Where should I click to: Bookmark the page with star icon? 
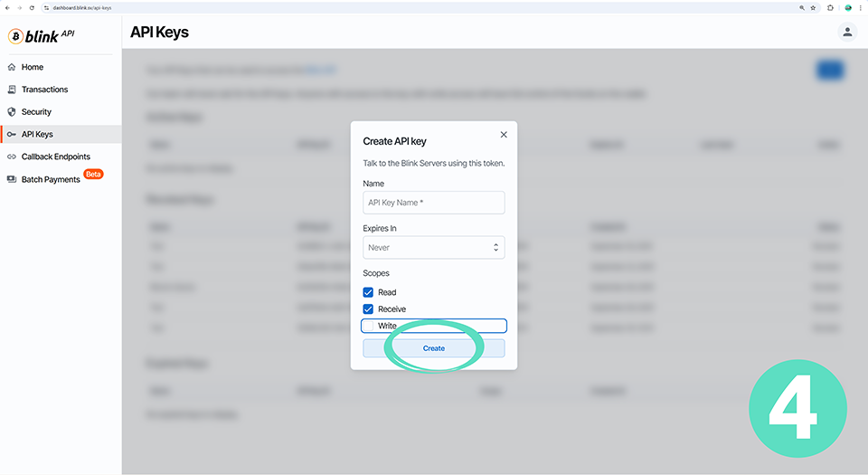(814, 7)
